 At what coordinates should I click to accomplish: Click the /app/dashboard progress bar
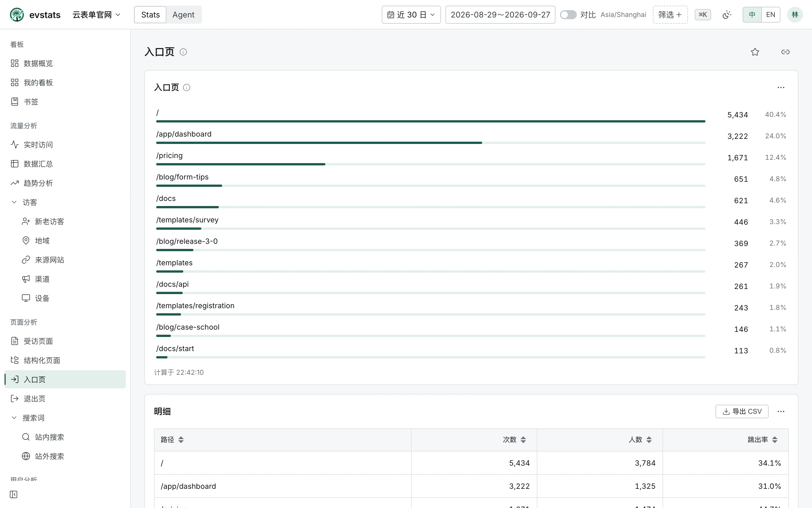pyautogui.click(x=431, y=143)
